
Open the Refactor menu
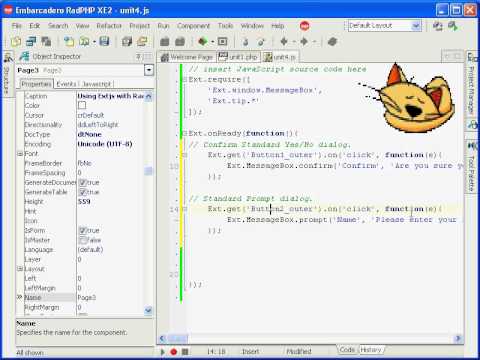coord(109,26)
